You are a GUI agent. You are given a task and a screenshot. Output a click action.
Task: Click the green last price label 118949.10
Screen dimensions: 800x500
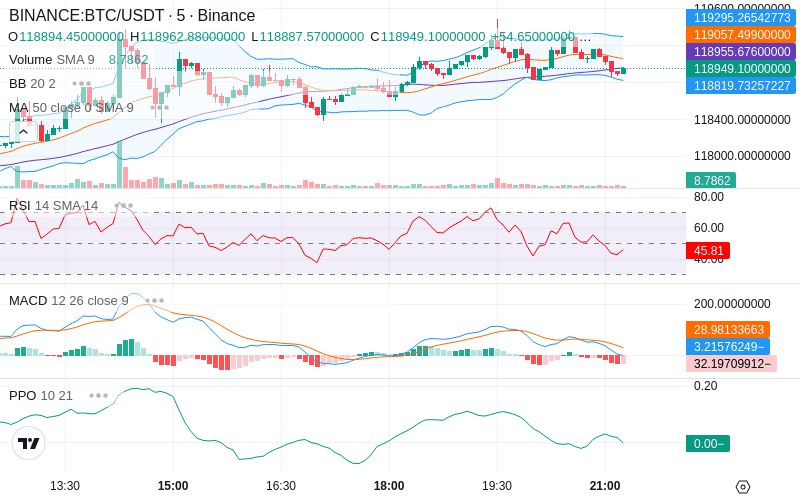point(741,68)
